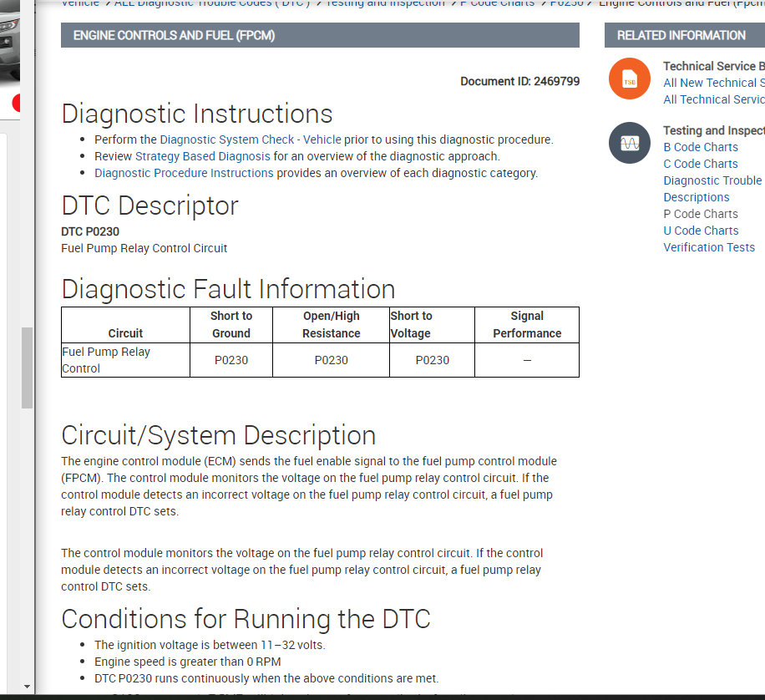Open Verification Tests link
This screenshot has width=765, height=700.
(x=709, y=247)
